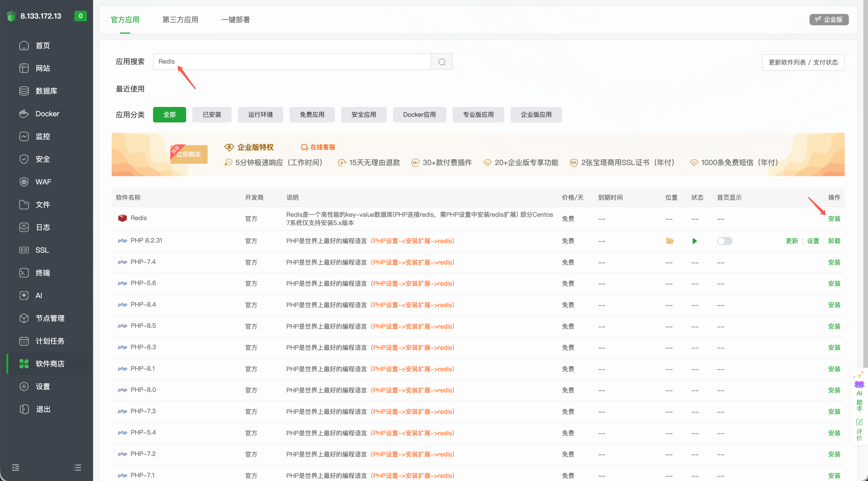This screenshot has height=481, width=868.
Task: Open the 安全 security shield icon
Action: 24,159
